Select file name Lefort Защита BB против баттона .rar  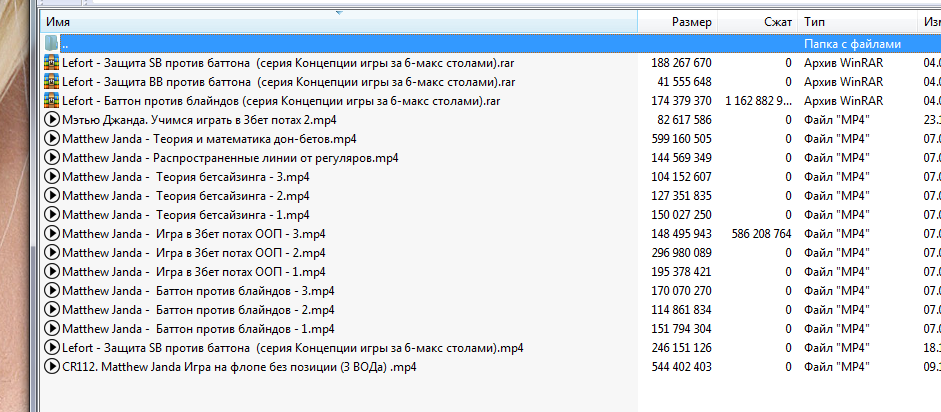coord(289,82)
